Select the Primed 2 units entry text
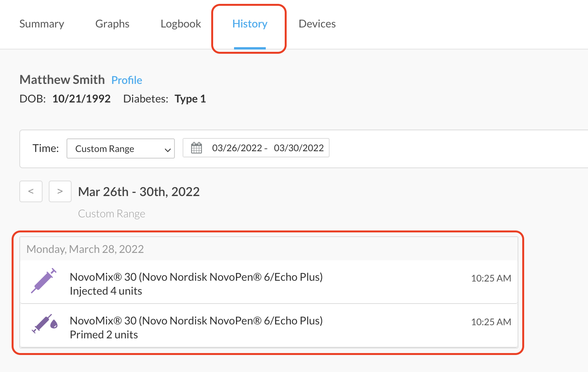Image resolution: width=588 pixels, height=372 pixels. coord(104,335)
